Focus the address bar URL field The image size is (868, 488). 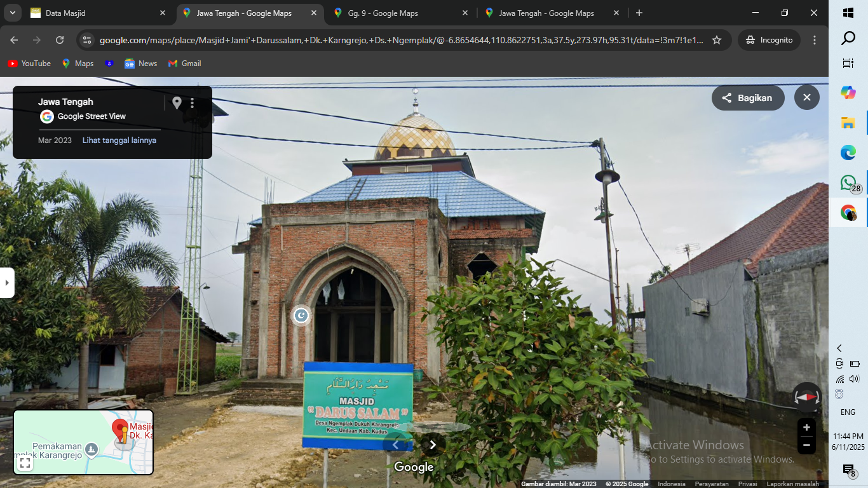tap(401, 40)
